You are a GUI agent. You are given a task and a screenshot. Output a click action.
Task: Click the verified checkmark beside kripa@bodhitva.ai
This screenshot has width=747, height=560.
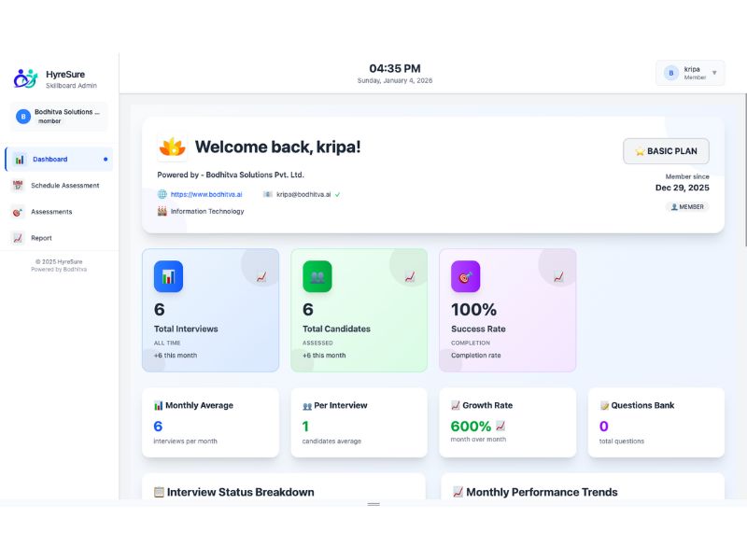(338, 195)
